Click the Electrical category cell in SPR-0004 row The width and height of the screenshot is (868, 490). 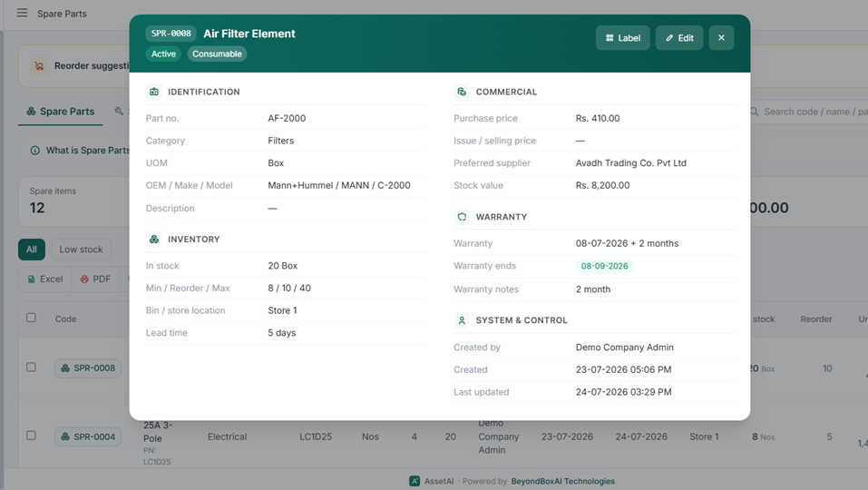pyautogui.click(x=227, y=436)
